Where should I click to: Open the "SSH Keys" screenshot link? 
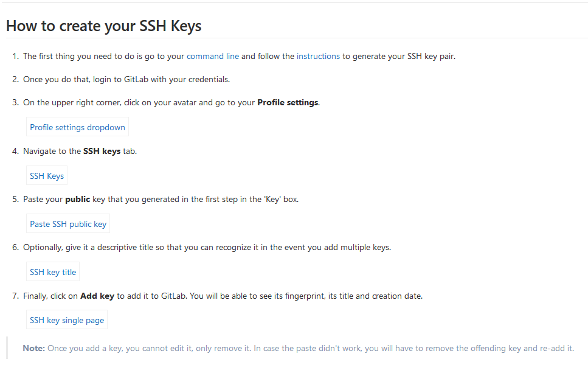pos(46,175)
